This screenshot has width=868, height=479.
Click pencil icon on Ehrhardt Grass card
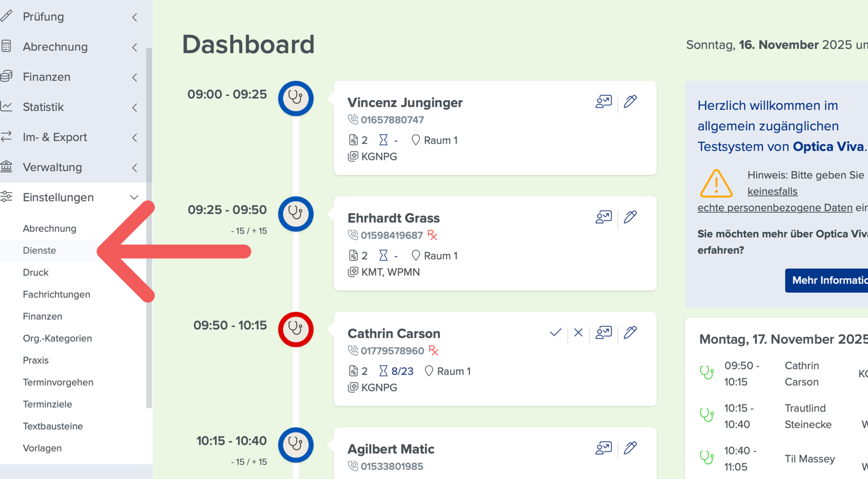[x=630, y=217]
